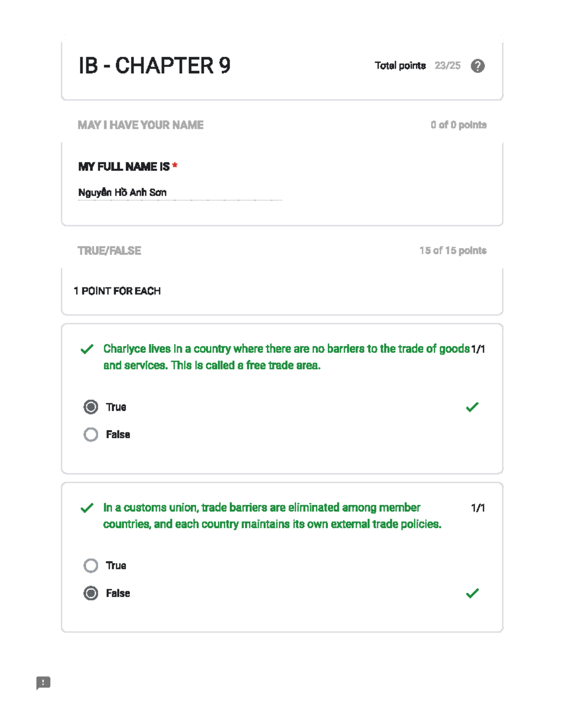Select True for the free trade area question
Image resolution: width=563 pixels, height=728 pixels.
(x=91, y=407)
